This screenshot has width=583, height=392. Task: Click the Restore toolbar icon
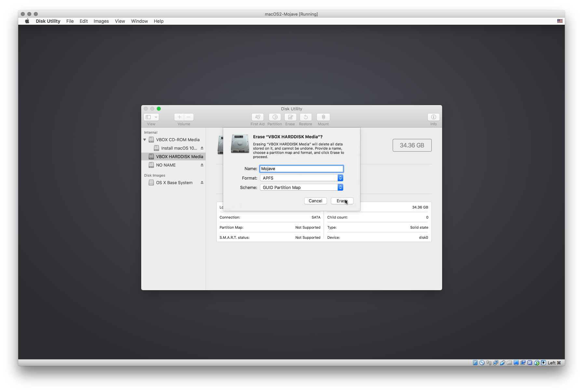point(305,117)
